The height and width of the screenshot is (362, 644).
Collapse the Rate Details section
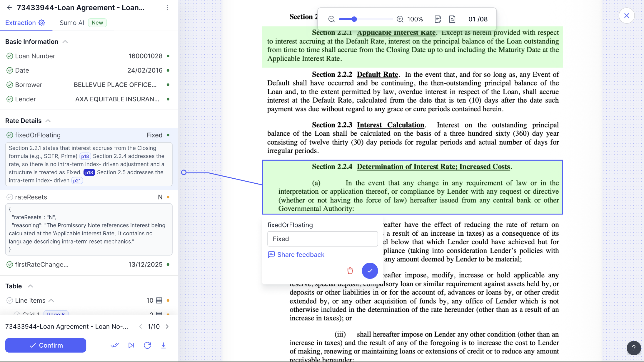tap(48, 121)
